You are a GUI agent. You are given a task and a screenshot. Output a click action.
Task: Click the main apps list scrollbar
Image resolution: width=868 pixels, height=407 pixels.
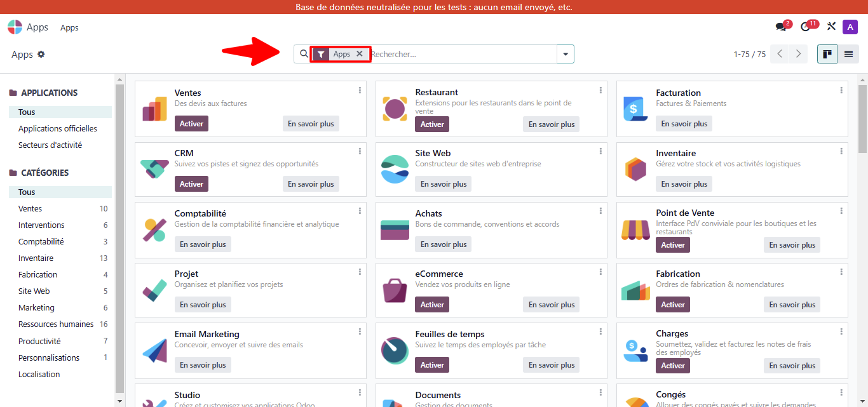(862, 119)
